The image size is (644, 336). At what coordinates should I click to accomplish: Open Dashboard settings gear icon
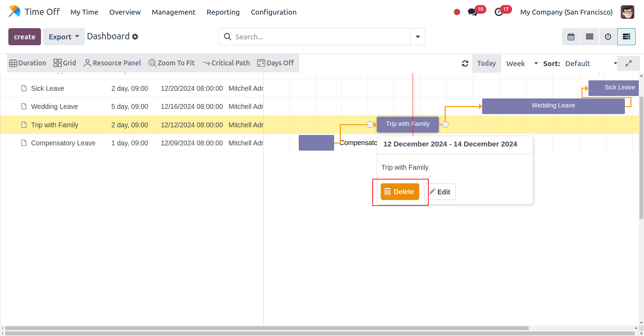tap(135, 37)
